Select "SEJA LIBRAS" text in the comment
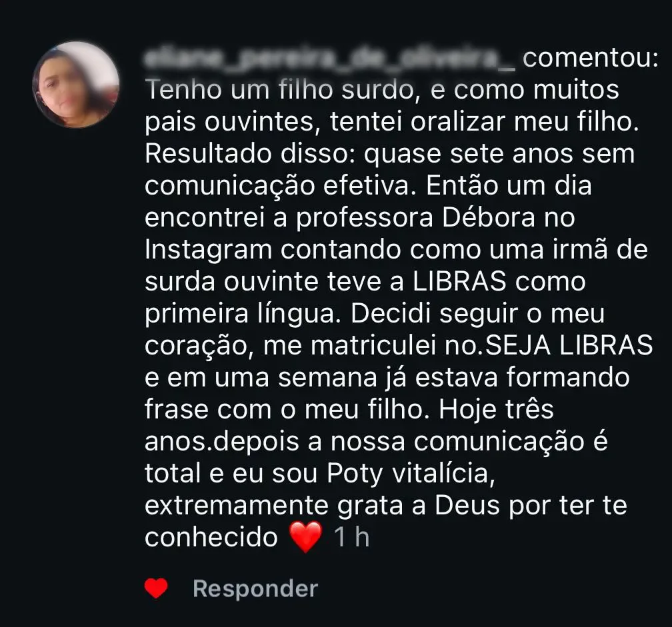 [569, 345]
